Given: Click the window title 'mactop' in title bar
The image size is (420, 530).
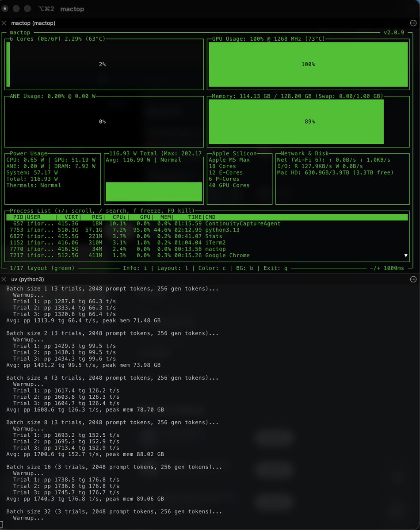Looking at the screenshot, I should 72,9.
